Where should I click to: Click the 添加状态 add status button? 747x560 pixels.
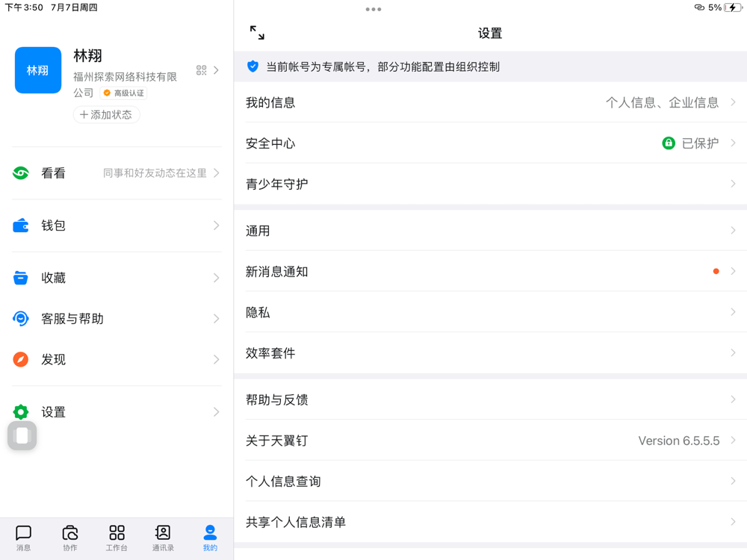pos(106,115)
